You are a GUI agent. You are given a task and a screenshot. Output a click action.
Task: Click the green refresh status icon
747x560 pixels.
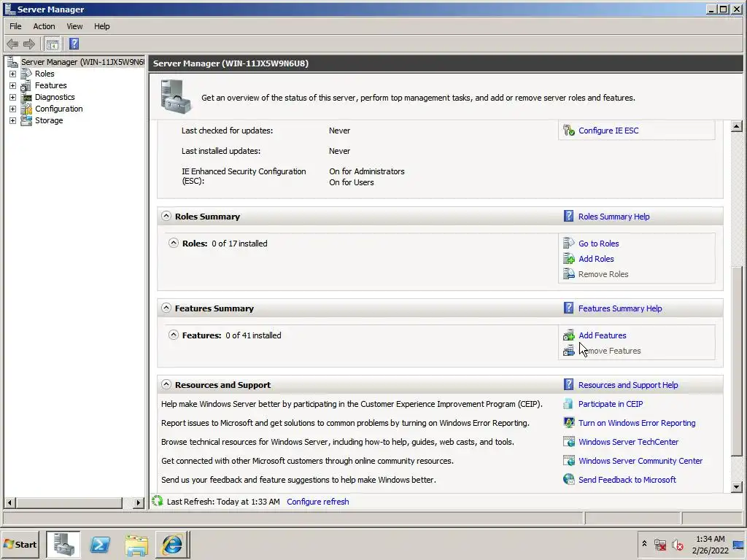(x=158, y=501)
